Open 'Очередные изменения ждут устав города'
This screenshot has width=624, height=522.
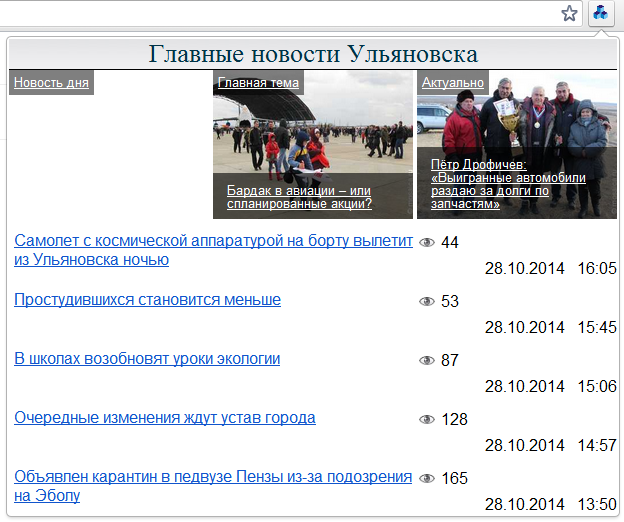point(165,418)
